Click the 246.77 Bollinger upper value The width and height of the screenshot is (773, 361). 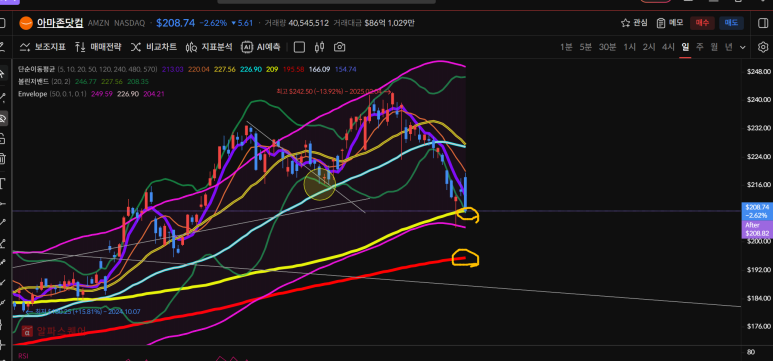86,81
